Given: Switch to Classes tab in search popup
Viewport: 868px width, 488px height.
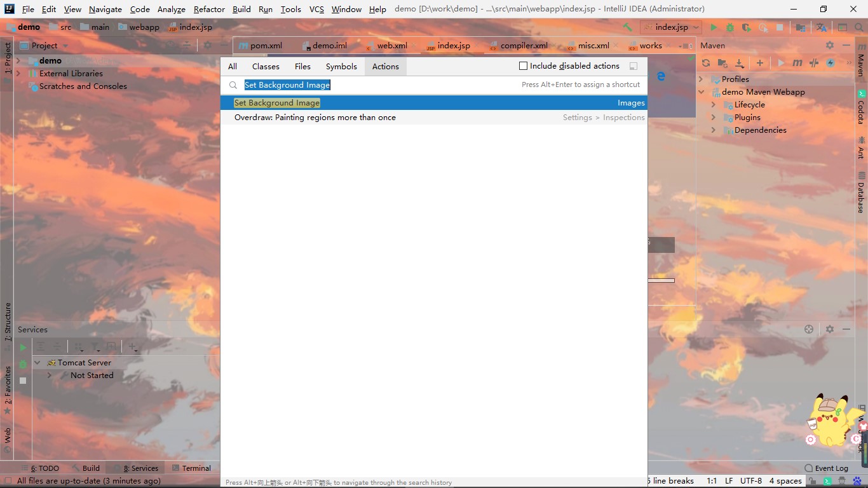Looking at the screenshot, I should pyautogui.click(x=266, y=66).
